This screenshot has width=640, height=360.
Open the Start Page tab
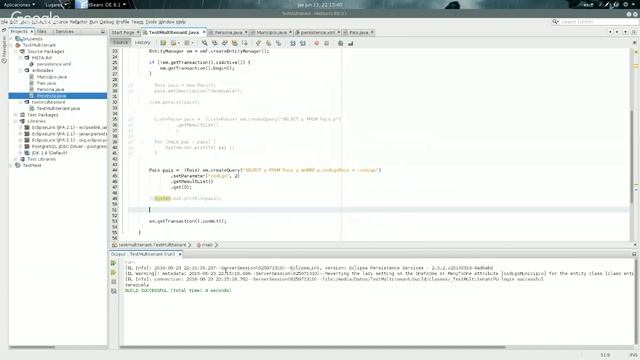pyautogui.click(x=123, y=32)
